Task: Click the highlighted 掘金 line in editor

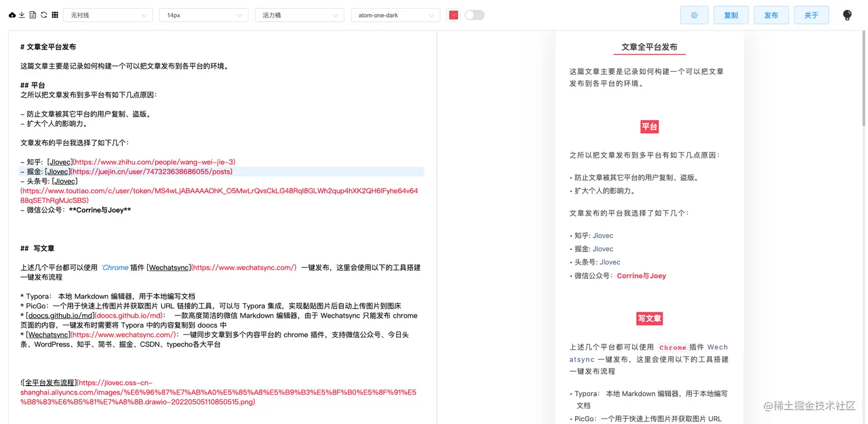Action: click(x=222, y=171)
